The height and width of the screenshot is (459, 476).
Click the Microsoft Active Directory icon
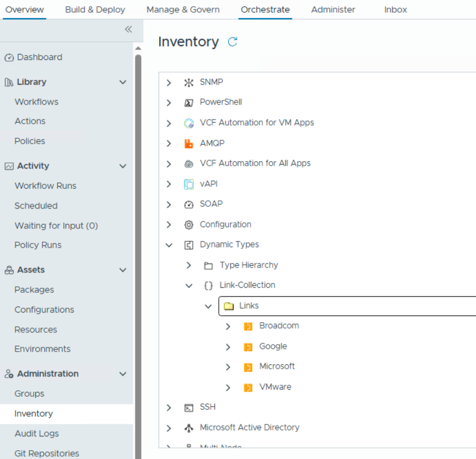click(x=189, y=428)
